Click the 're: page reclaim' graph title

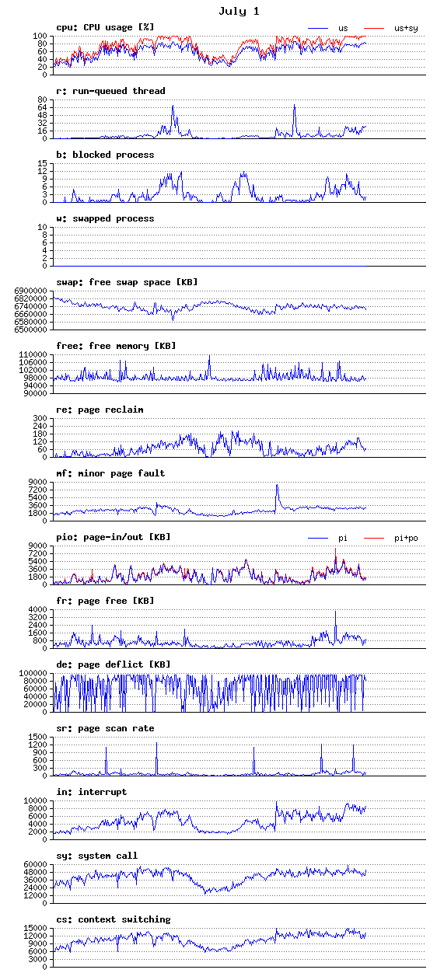(x=100, y=410)
